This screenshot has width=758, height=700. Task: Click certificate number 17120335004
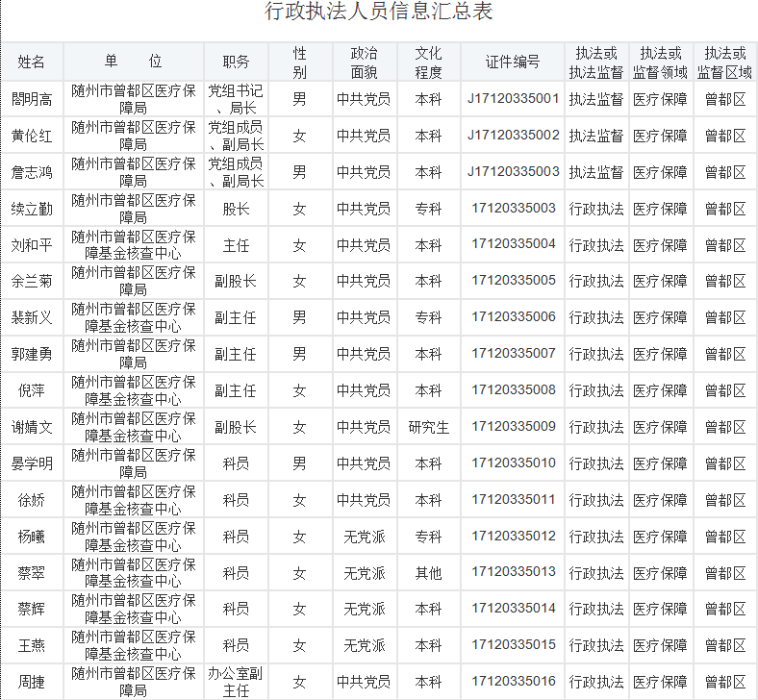[x=514, y=244]
